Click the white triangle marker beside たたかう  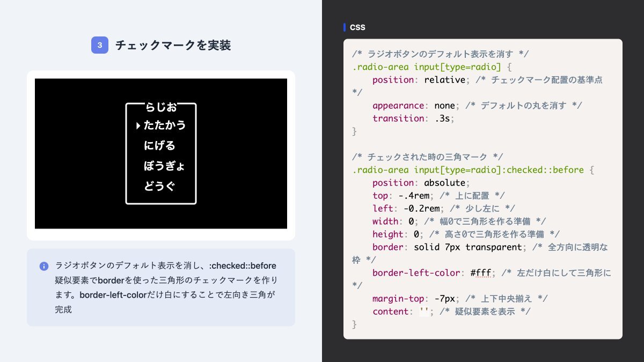(x=138, y=125)
